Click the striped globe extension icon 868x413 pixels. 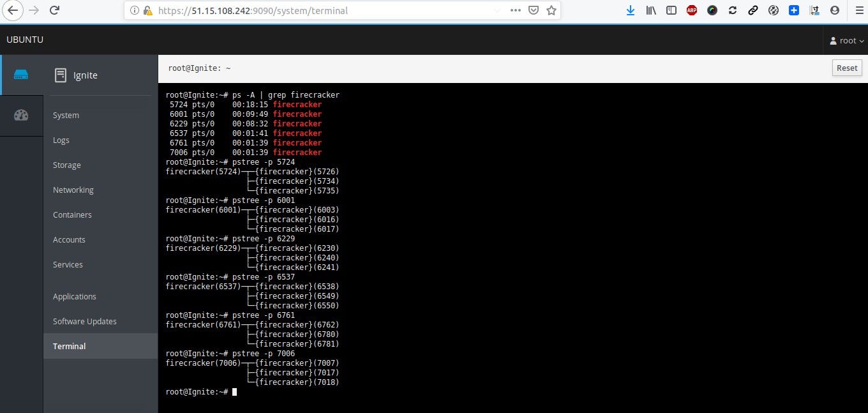click(774, 10)
